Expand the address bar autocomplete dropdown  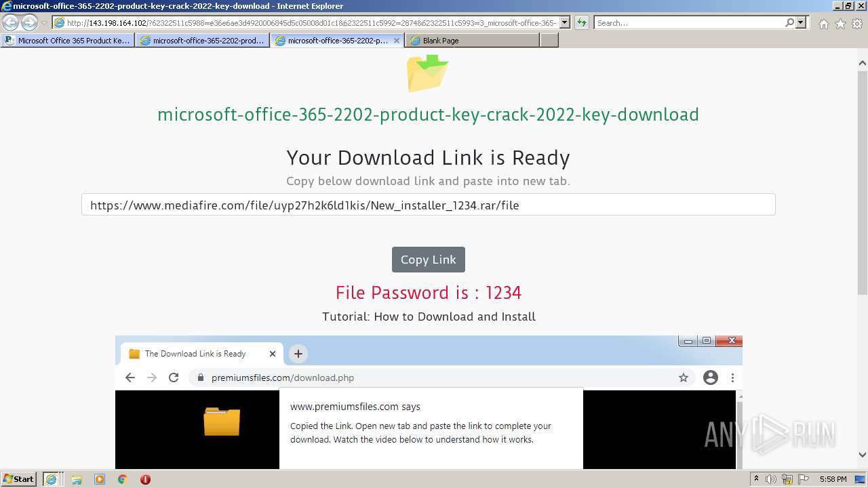point(565,22)
